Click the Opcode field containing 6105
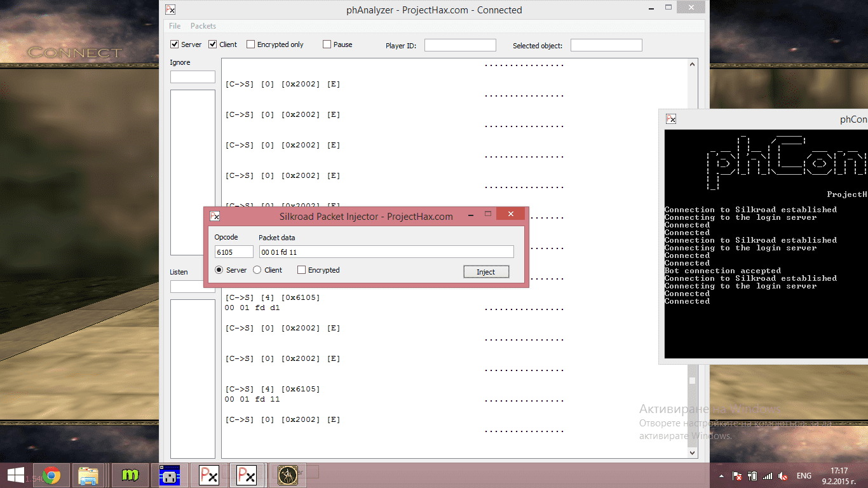Screen dimensions: 868x488 click(234, 252)
